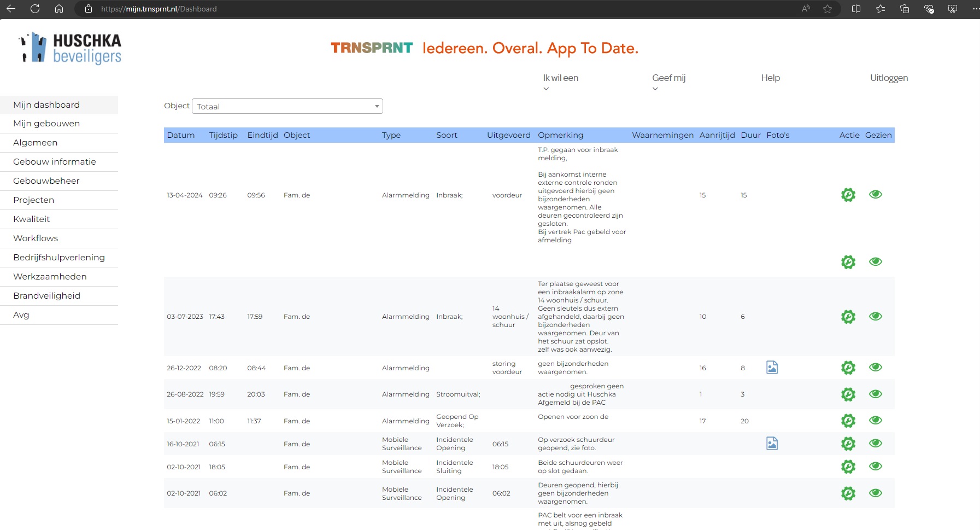The width and height of the screenshot is (980, 530).
Task: Click the Tijdstip column header
Action: 223,135
